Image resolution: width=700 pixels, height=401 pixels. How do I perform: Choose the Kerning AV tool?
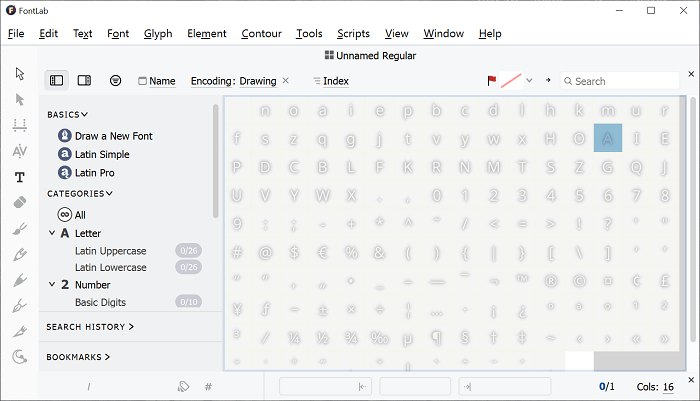tap(19, 151)
